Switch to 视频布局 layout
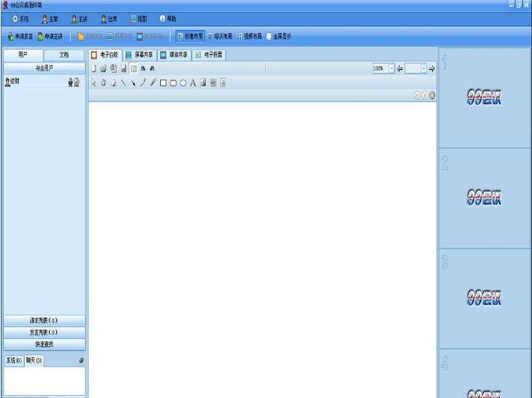The width and height of the screenshot is (532, 398). pyautogui.click(x=249, y=36)
